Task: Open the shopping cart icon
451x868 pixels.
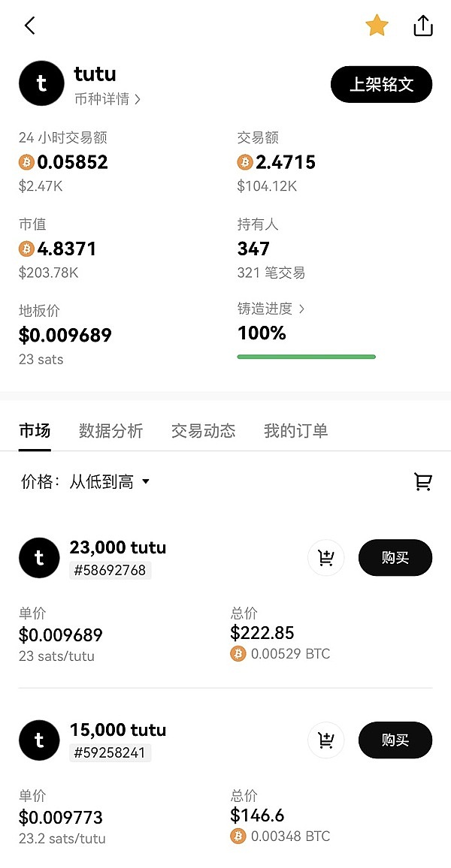Action: pos(423,482)
